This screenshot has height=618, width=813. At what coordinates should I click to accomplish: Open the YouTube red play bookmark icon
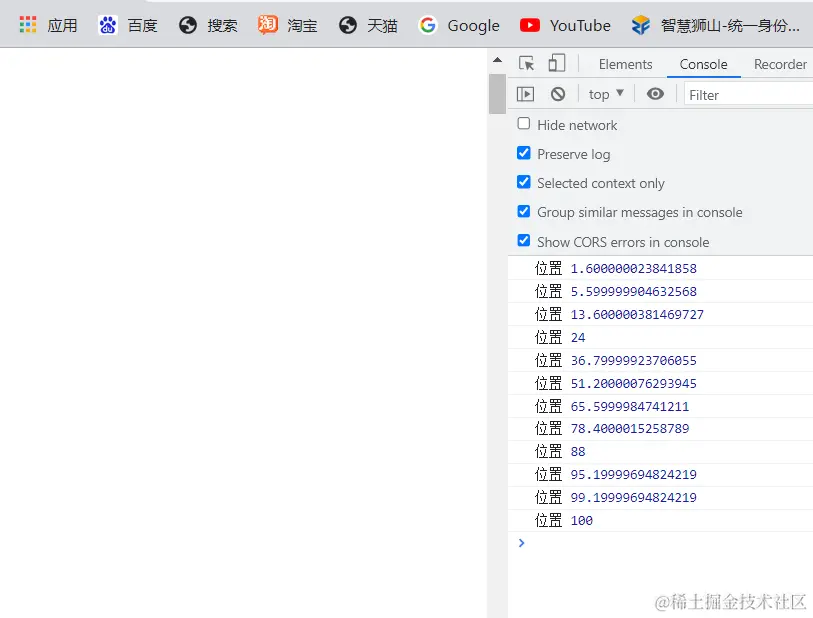pyautogui.click(x=530, y=25)
